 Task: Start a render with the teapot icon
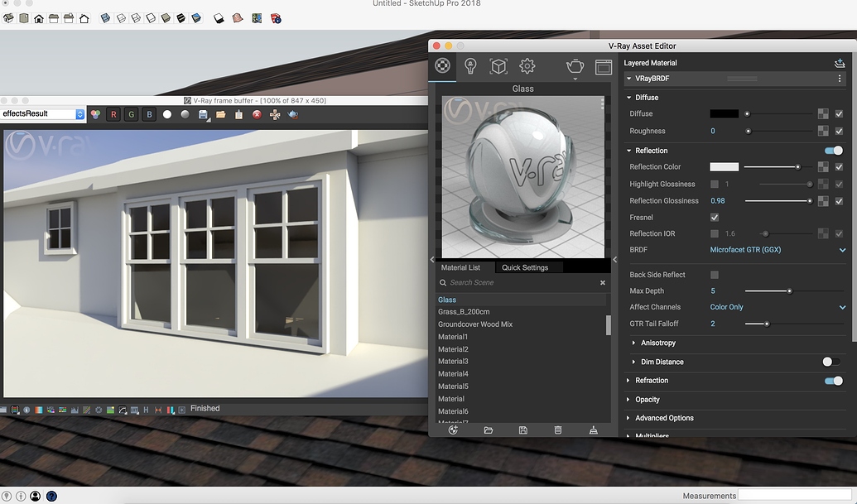pos(575,66)
